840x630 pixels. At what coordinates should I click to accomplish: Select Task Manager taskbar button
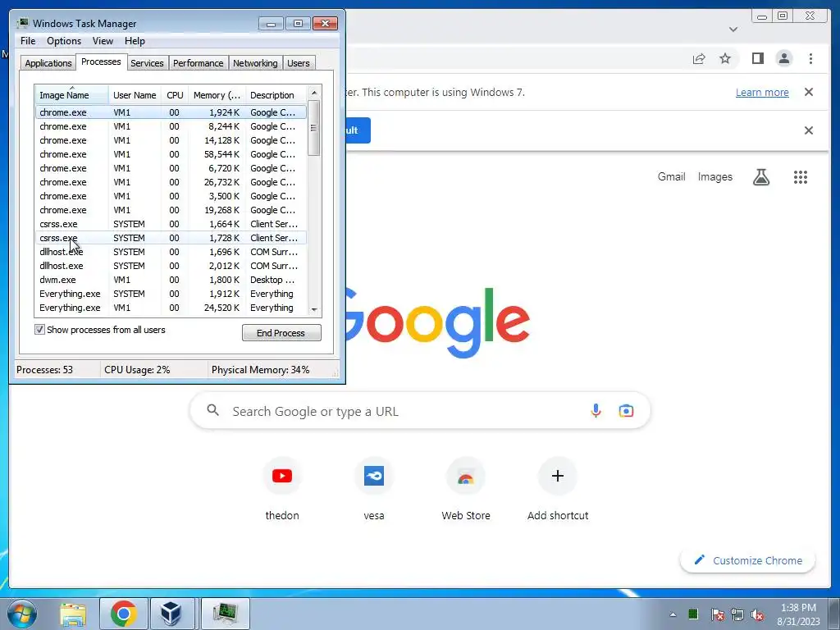[226, 614]
